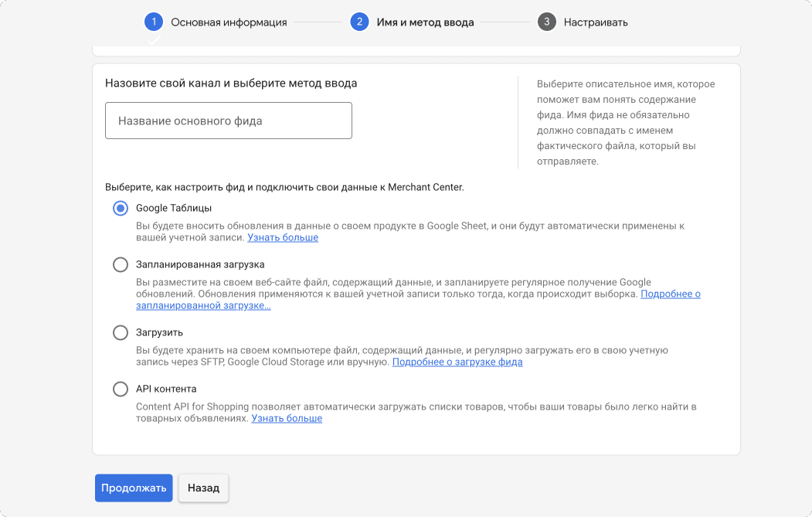The image size is (812, 517).
Task: Open Подробнее о запланированной загрузке link
Action: pyautogui.click(x=670, y=294)
